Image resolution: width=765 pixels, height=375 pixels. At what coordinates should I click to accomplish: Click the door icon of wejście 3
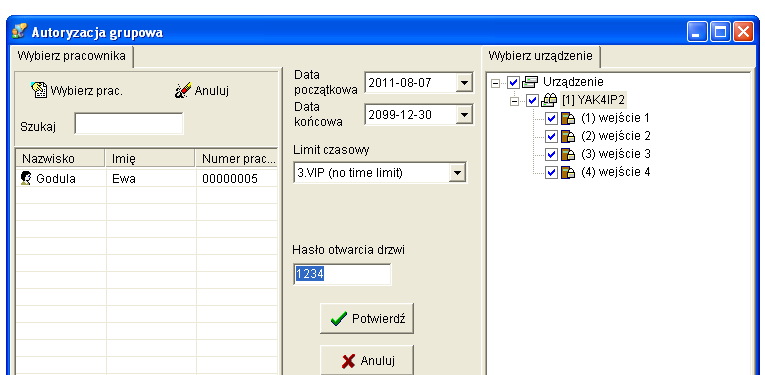[568, 154]
